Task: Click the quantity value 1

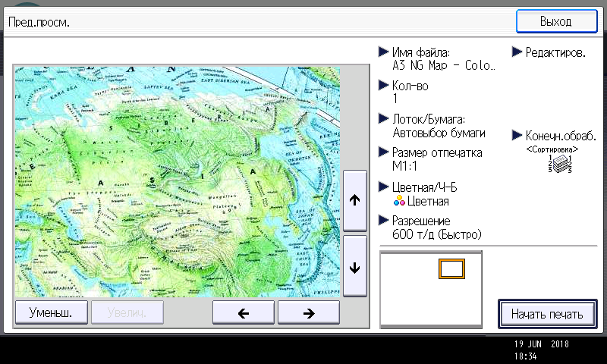Action: [395, 99]
